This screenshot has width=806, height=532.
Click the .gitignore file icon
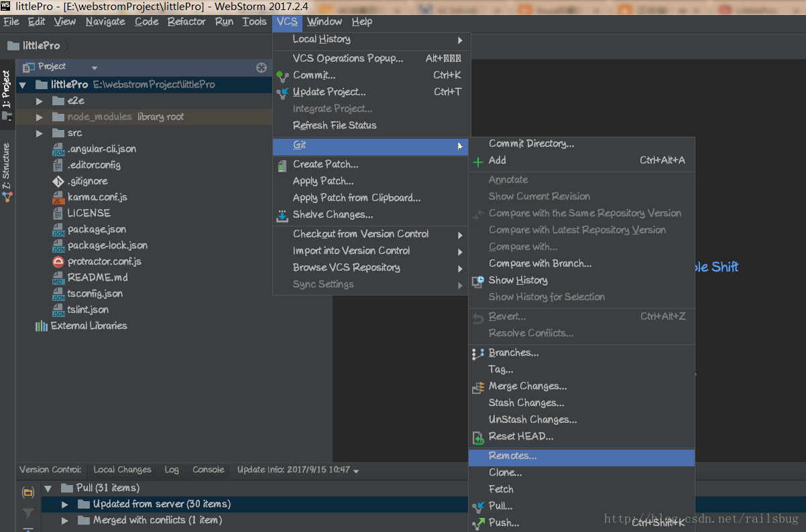click(58, 181)
